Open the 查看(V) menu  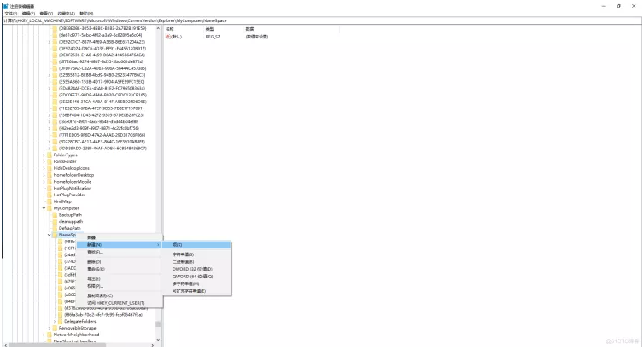[46, 14]
